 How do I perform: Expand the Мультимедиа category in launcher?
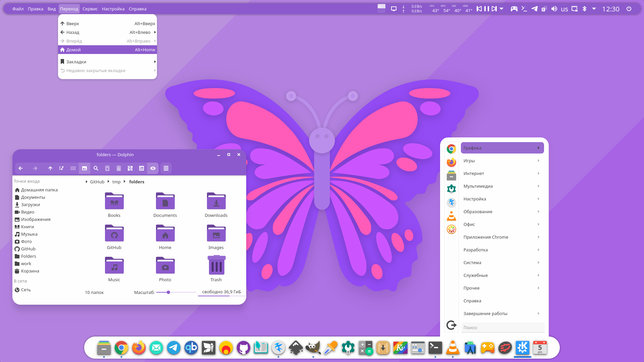click(502, 186)
